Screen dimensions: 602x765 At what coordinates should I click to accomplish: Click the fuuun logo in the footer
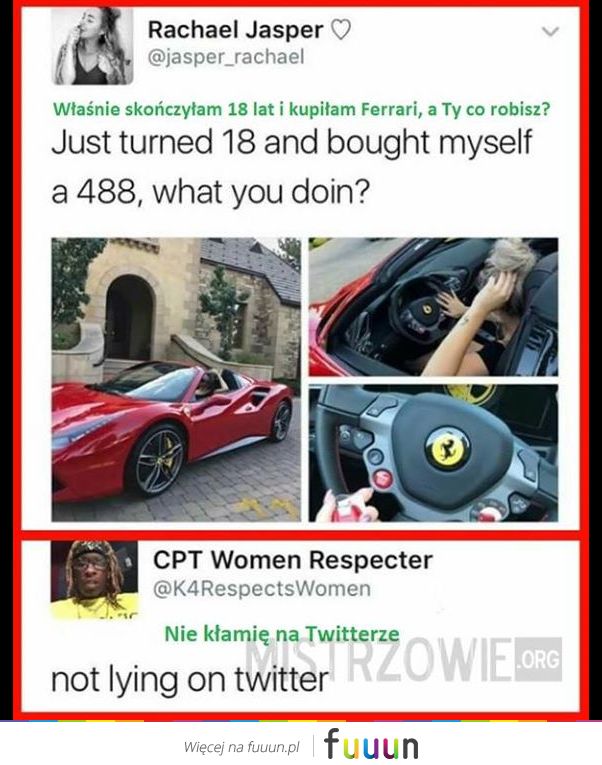click(371, 744)
